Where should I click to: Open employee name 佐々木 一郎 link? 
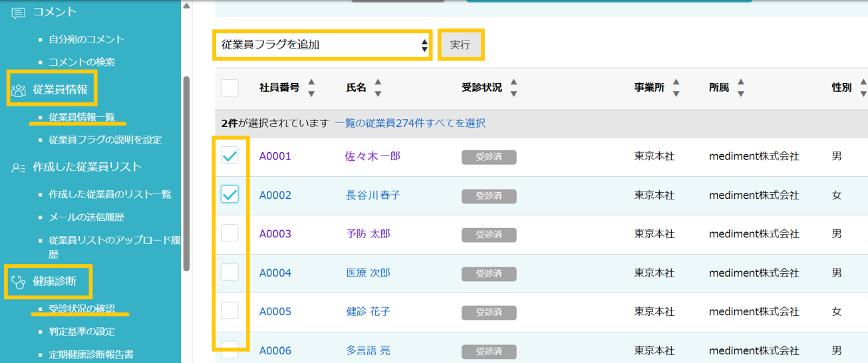point(372,156)
